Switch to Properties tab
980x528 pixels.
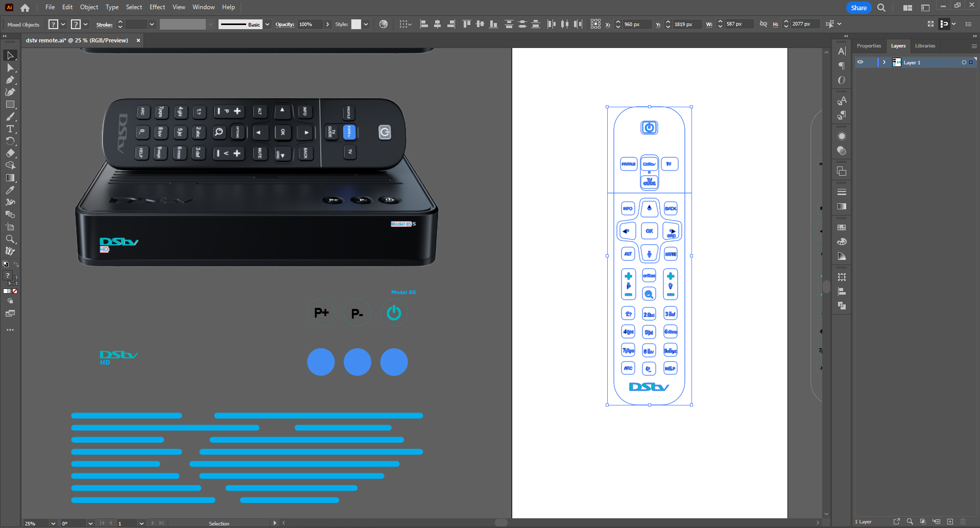[x=869, y=46]
